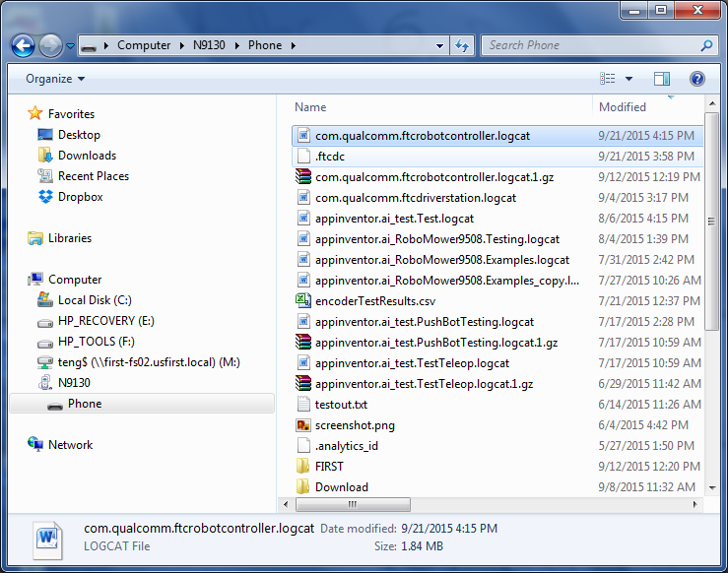This screenshot has width=728, height=573.
Task: Click into the Search Phone field
Action: click(x=592, y=45)
